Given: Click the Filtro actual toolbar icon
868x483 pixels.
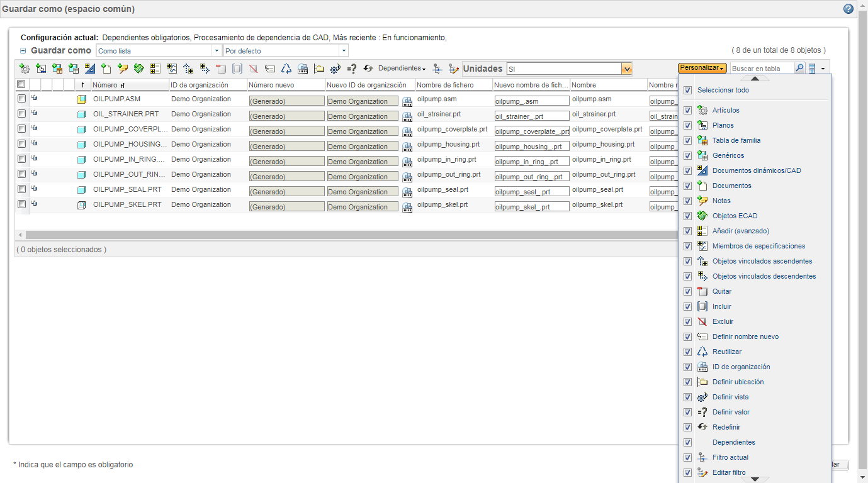Looking at the screenshot, I should click(x=438, y=69).
